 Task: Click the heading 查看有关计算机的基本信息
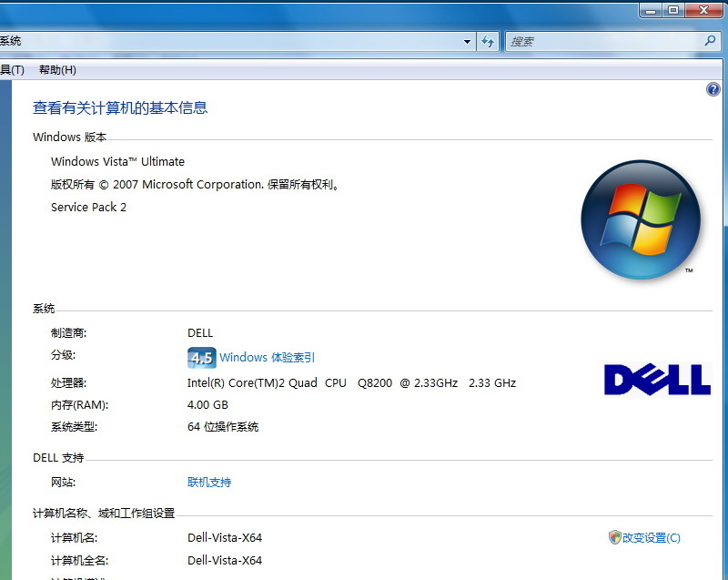(120, 107)
